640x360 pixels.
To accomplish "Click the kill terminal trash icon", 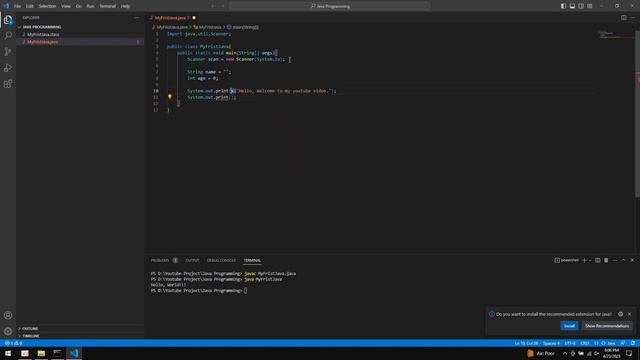I will (606, 260).
